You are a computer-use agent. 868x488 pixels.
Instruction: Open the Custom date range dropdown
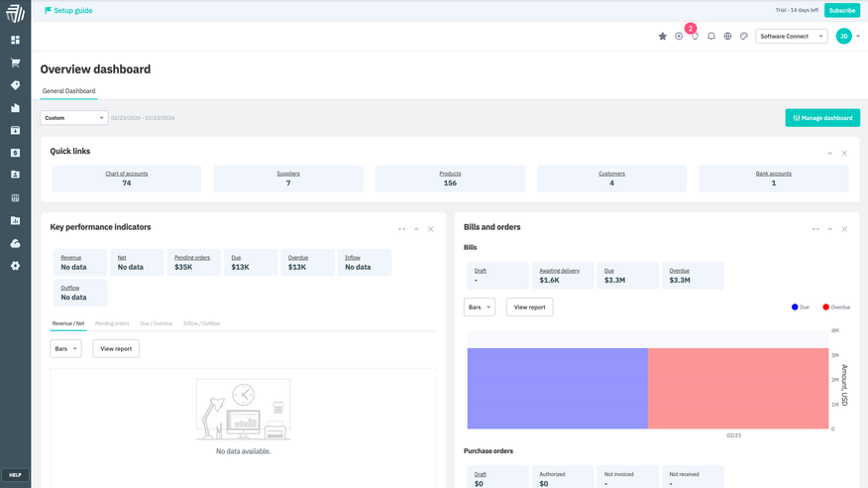73,118
